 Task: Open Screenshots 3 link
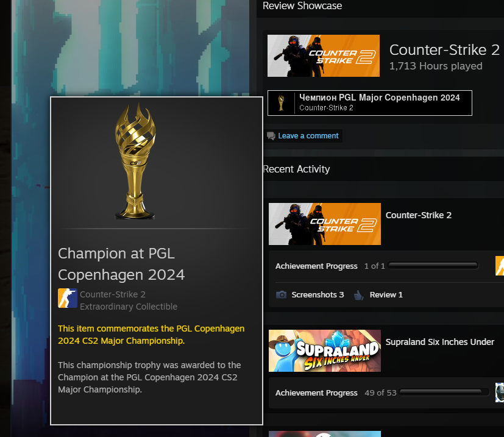point(318,294)
